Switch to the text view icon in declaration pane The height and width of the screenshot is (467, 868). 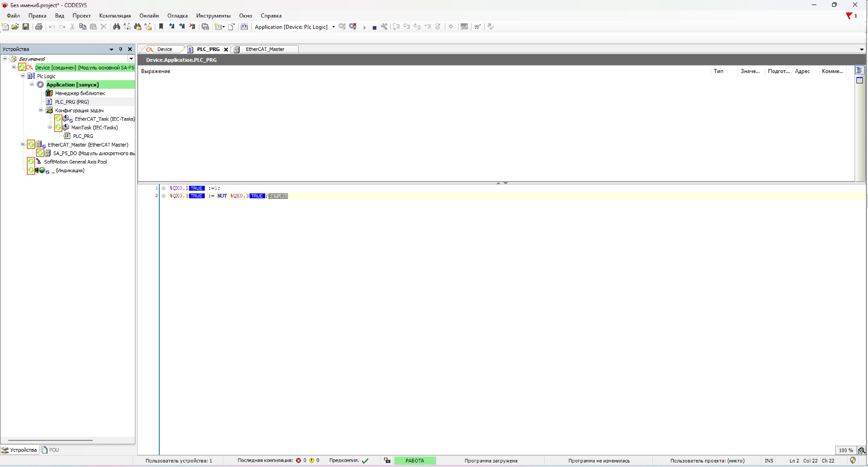[860, 70]
